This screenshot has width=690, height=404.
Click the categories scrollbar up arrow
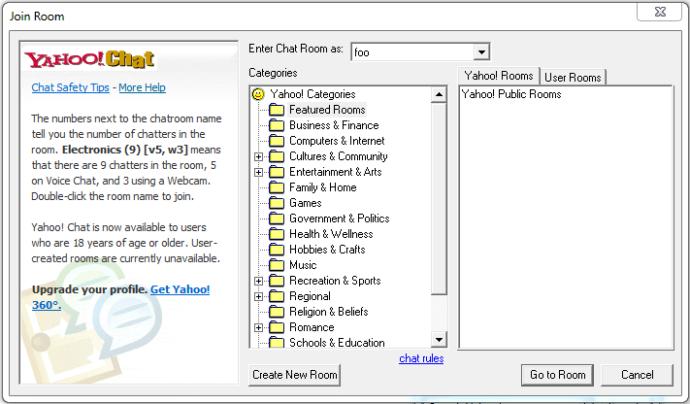pos(439,95)
